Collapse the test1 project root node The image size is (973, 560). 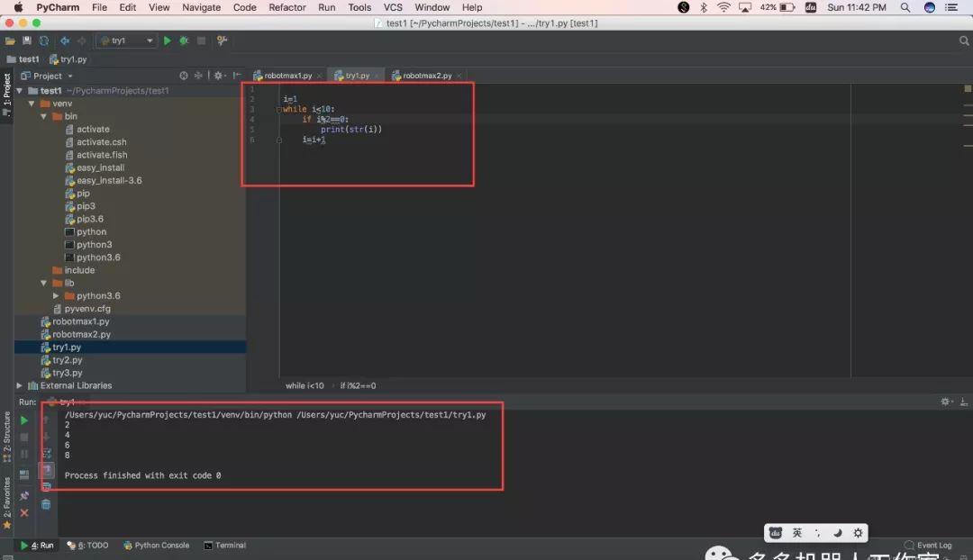[x=19, y=91]
